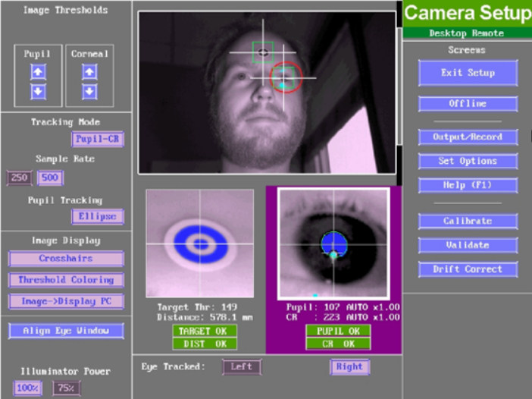The height and width of the screenshot is (399, 532).
Task: Set illuminator power to 75%
Action: click(66, 388)
